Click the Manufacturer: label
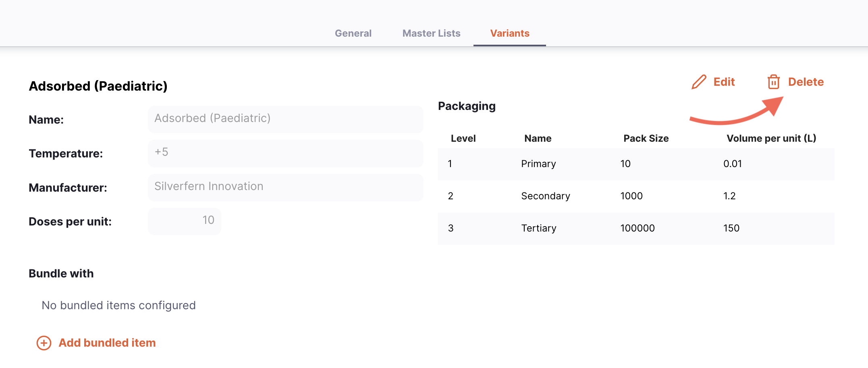The height and width of the screenshot is (368, 868). click(x=68, y=188)
